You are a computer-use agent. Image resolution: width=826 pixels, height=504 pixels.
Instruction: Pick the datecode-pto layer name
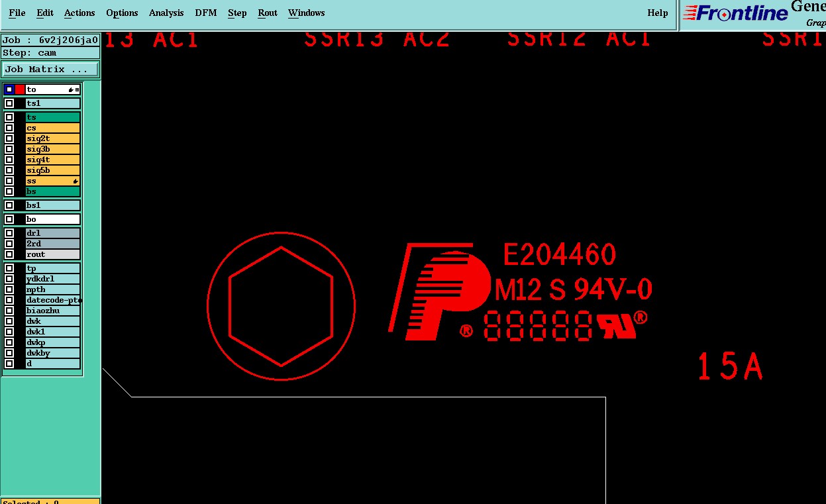(x=53, y=300)
